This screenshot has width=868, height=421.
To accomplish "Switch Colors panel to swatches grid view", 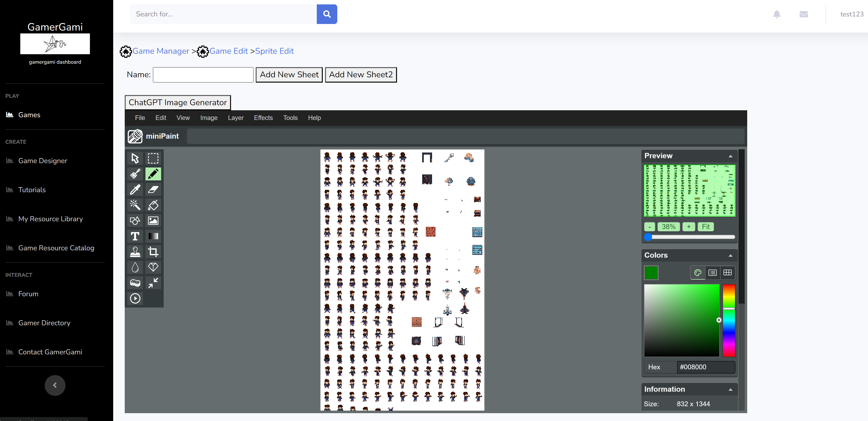I will (727, 272).
